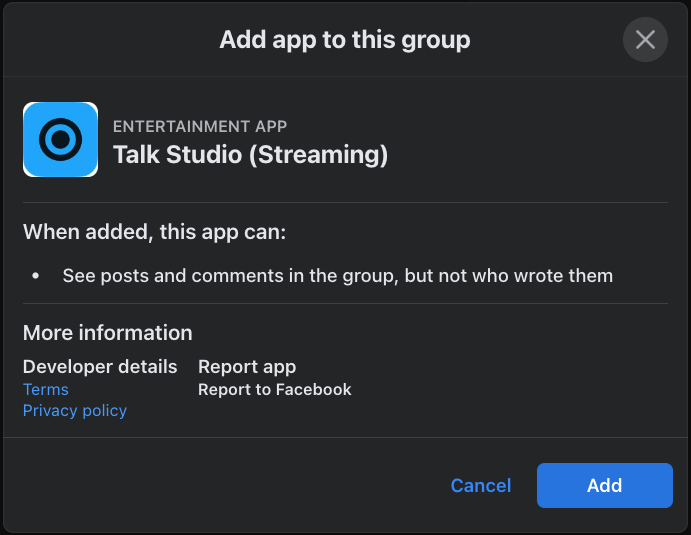The width and height of the screenshot is (691, 535).
Task: Close the Add app dialog
Action: (645, 40)
